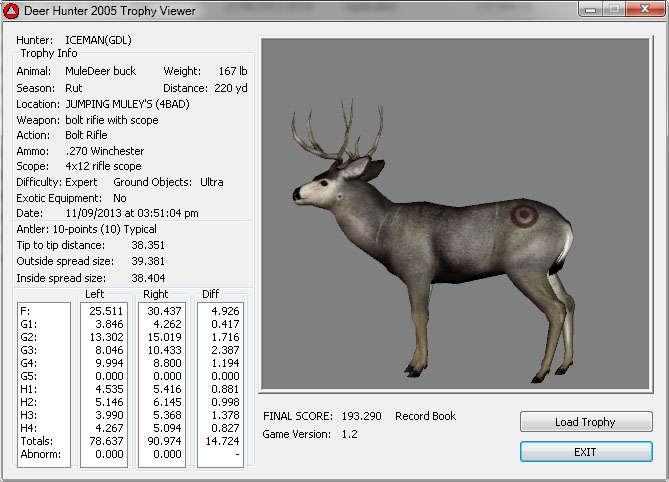Screen dimensions: 669x482
Task: Close the Trophy Viewer window
Action: pos(643,9)
